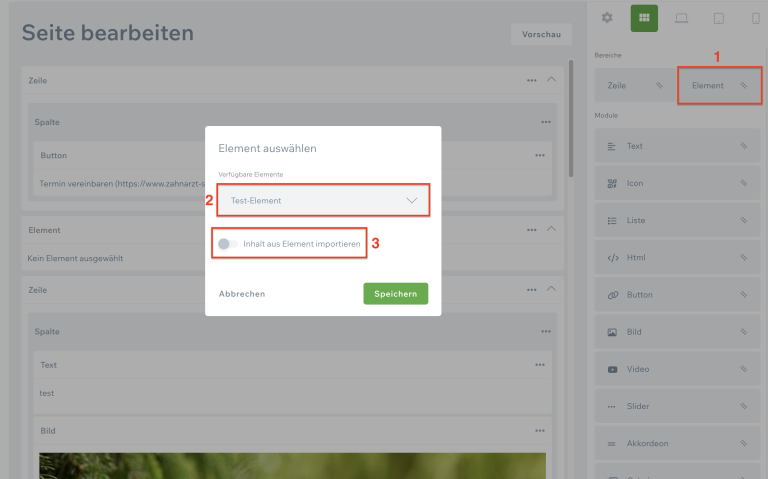Open the 'Verfügbare Elemente' dropdown

(x=323, y=200)
